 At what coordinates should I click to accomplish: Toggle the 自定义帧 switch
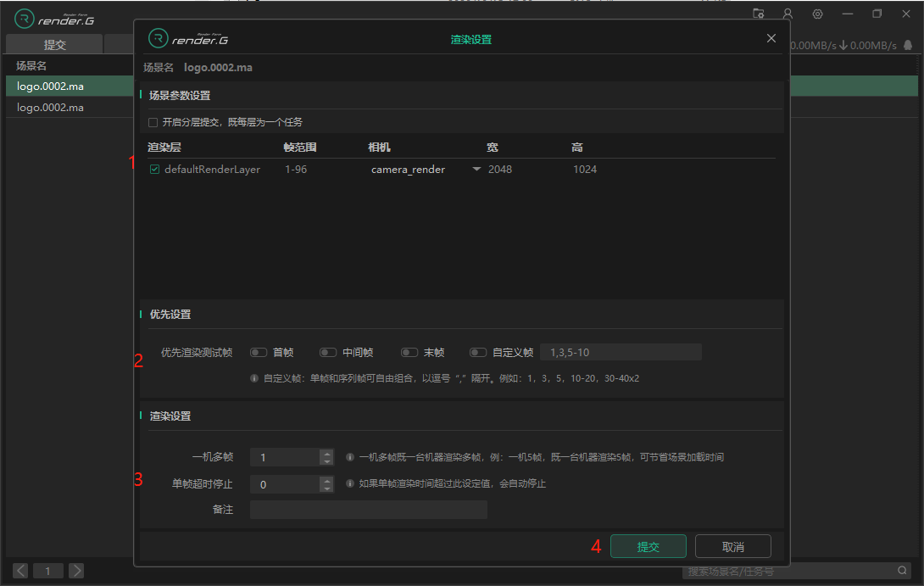coord(478,353)
